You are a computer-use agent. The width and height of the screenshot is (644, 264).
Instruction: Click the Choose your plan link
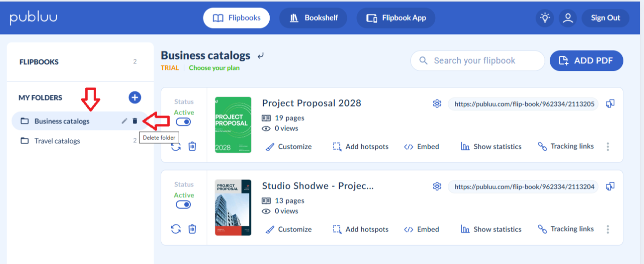pos(214,68)
